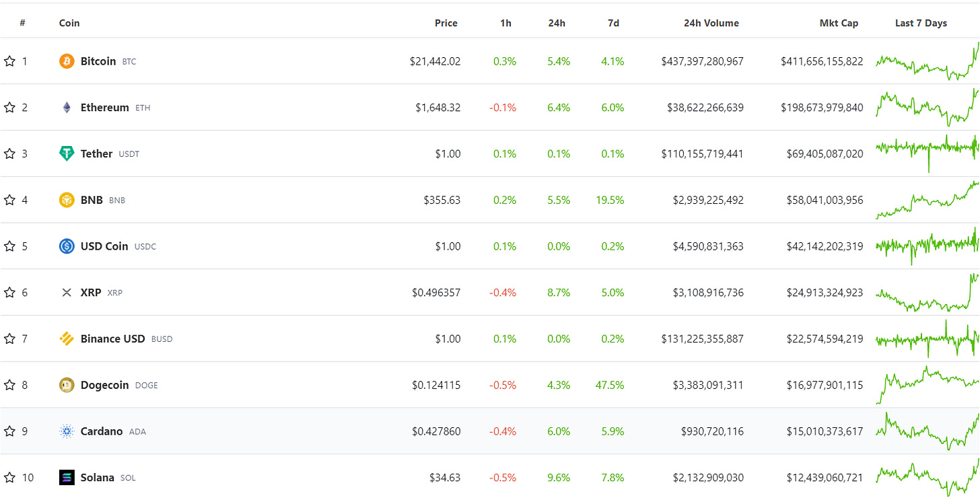Click Solana 24h change 9.6%
Viewport: 980px width, 502px height.
tap(559, 478)
